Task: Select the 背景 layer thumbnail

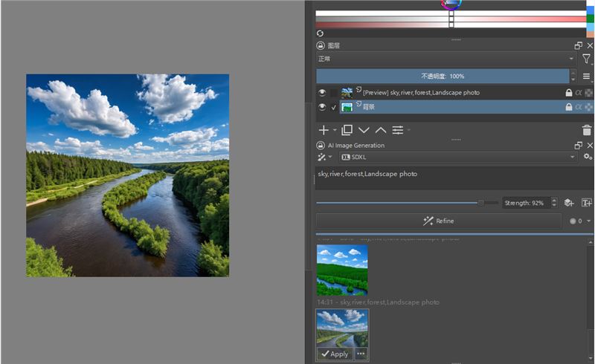Action: pos(347,107)
